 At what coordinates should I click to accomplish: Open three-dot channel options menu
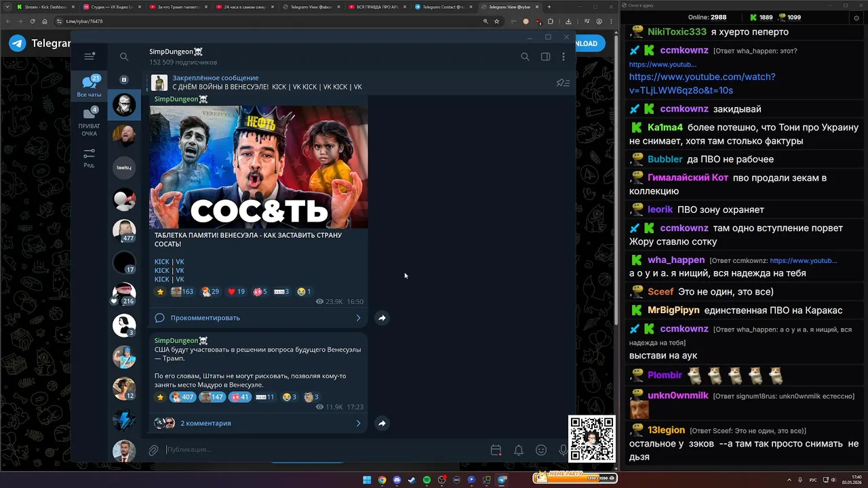(564, 57)
